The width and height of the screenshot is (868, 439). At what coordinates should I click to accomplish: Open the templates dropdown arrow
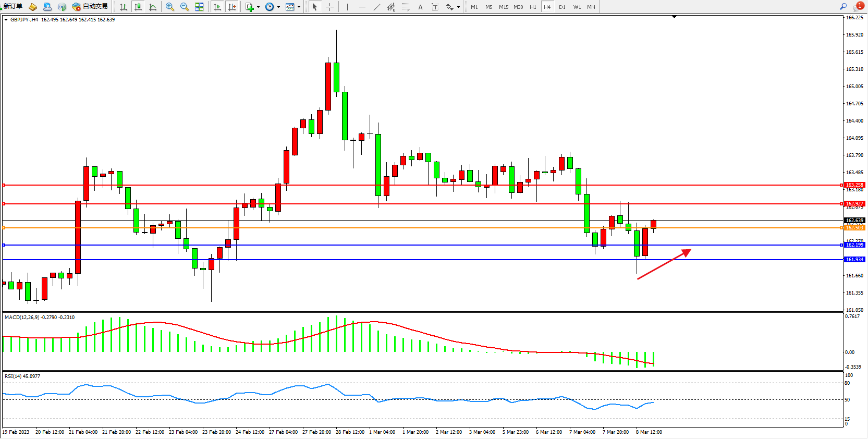(299, 7)
